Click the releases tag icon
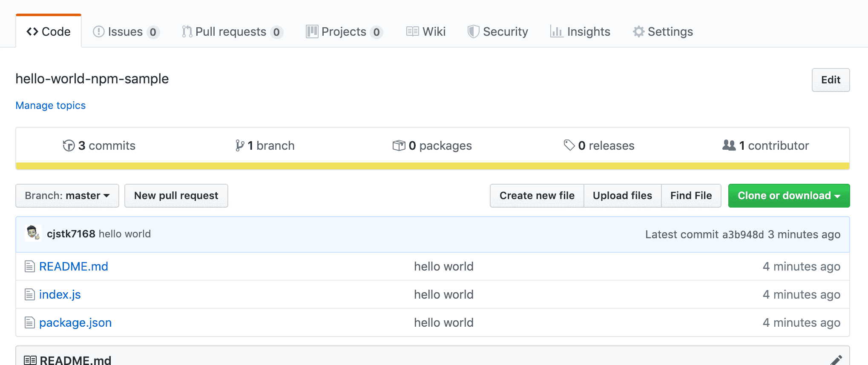Image resolution: width=868 pixels, height=365 pixels. pyautogui.click(x=569, y=145)
